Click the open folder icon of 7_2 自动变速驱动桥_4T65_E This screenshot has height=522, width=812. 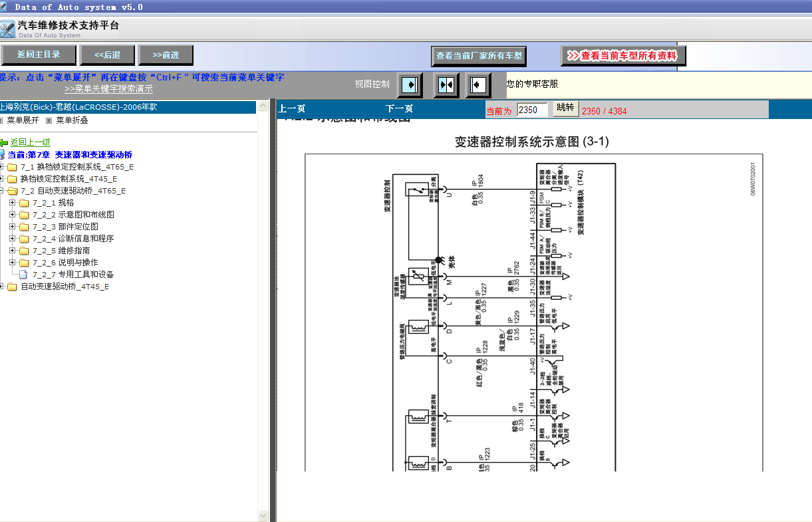[x=12, y=191]
